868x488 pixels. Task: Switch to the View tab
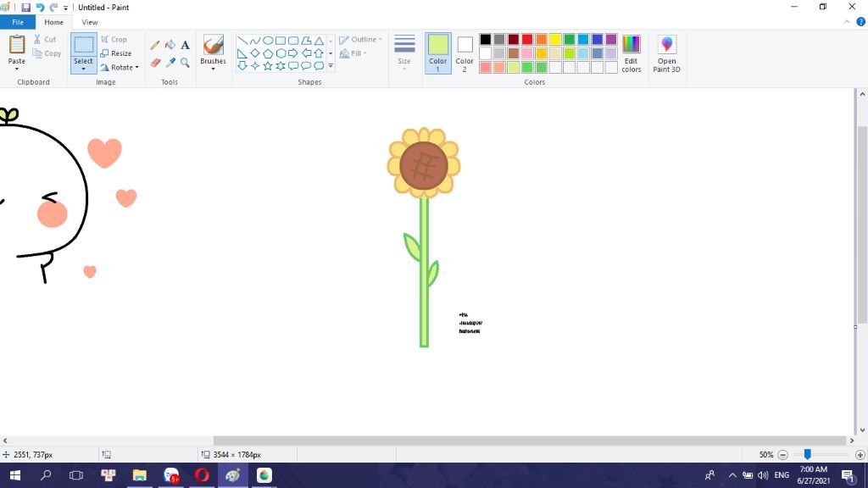[90, 22]
